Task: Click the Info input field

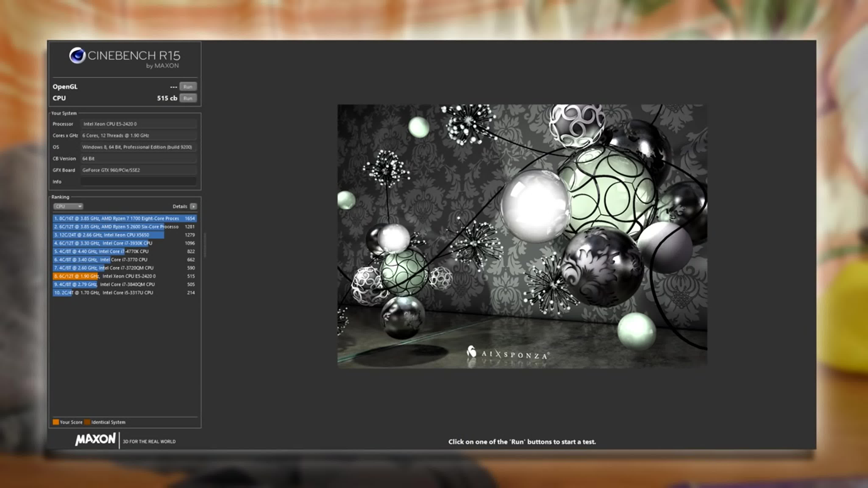Action: [139, 182]
